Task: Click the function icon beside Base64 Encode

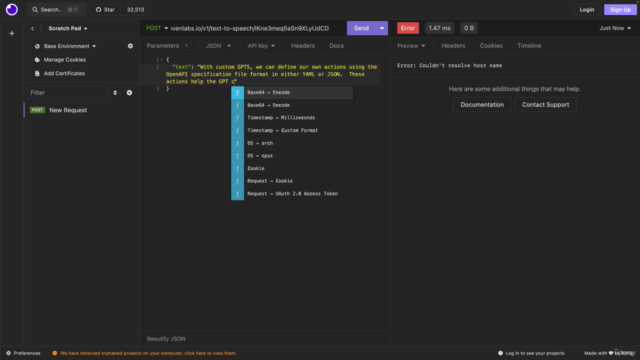Action: [x=238, y=93]
